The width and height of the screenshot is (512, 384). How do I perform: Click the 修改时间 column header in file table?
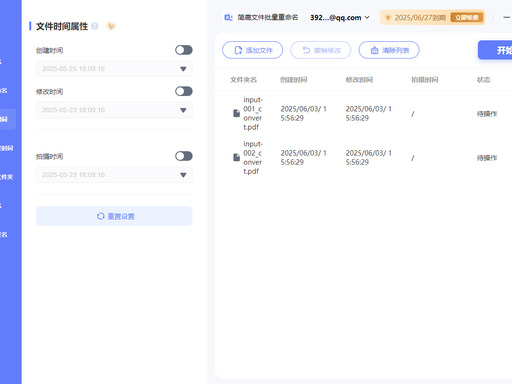359,80
